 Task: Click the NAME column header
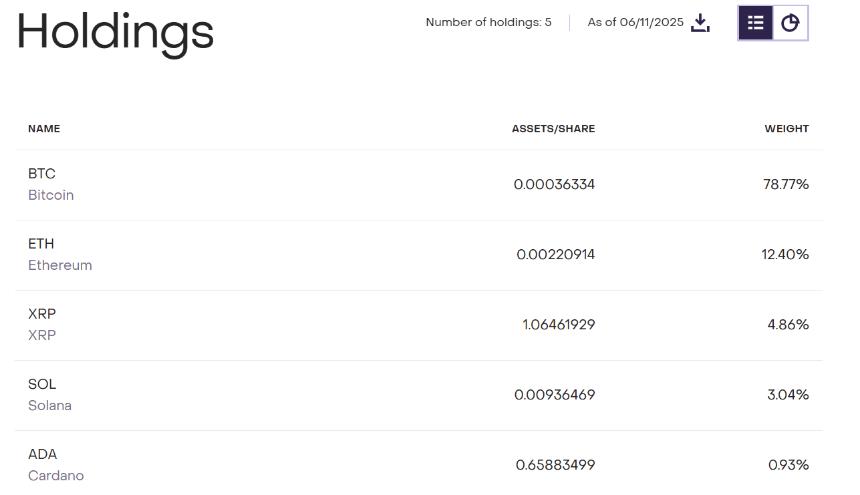coord(44,129)
